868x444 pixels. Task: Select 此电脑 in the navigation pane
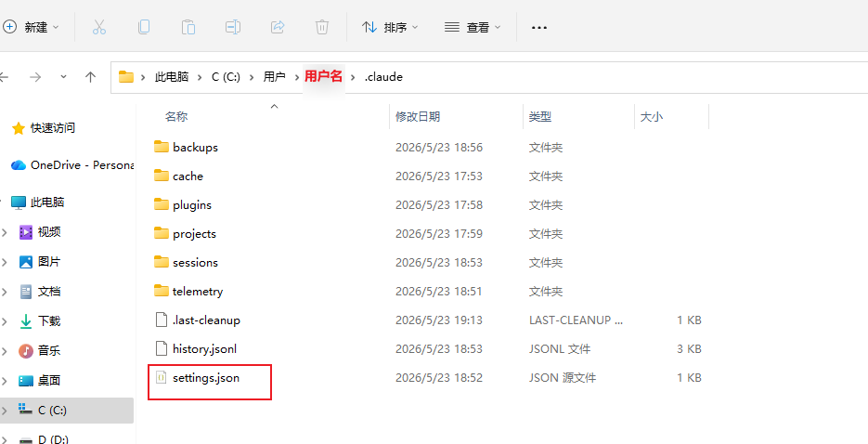[x=38, y=202]
